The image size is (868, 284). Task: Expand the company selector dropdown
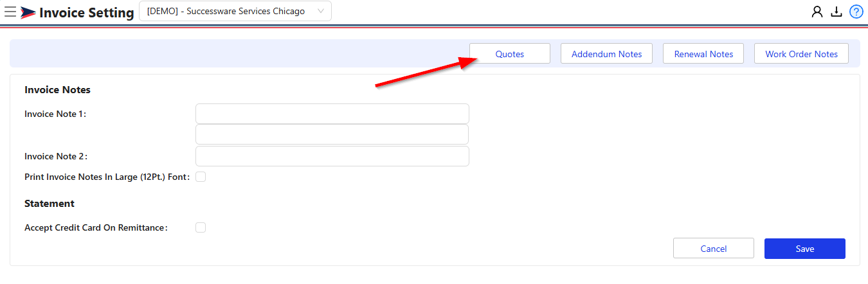[235, 11]
